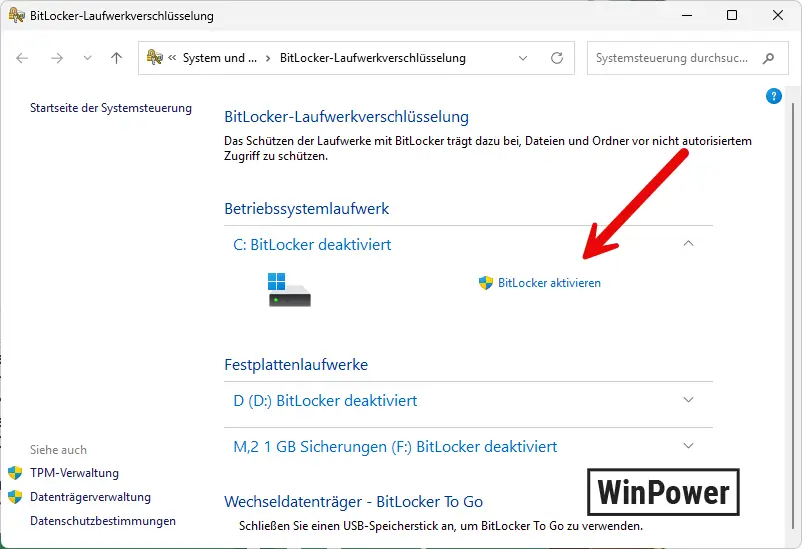This screenshot has height=549, width=802.
Task: Close the BitLocker window
Action: click(778, 15)
